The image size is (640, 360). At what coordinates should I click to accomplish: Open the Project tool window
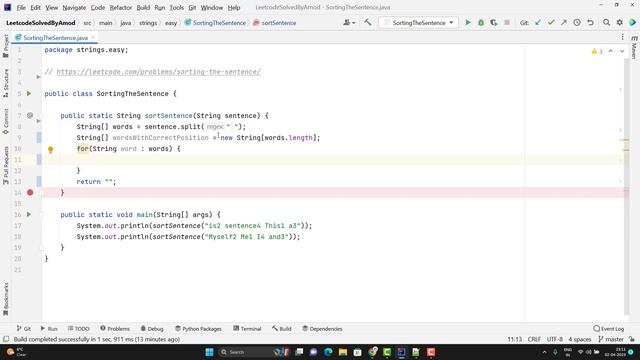pyautogui.click(x=6, y=46)
